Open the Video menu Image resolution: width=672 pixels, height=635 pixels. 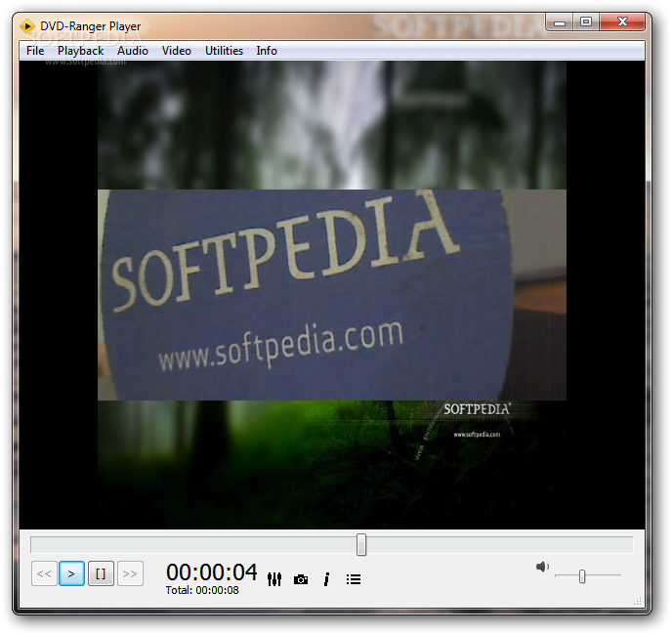[x=177, y=51]
